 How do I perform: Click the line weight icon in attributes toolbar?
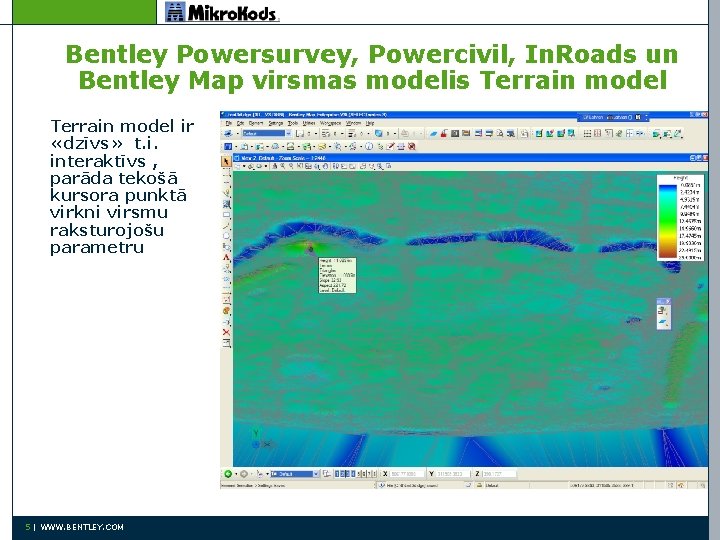coord(351,134)
